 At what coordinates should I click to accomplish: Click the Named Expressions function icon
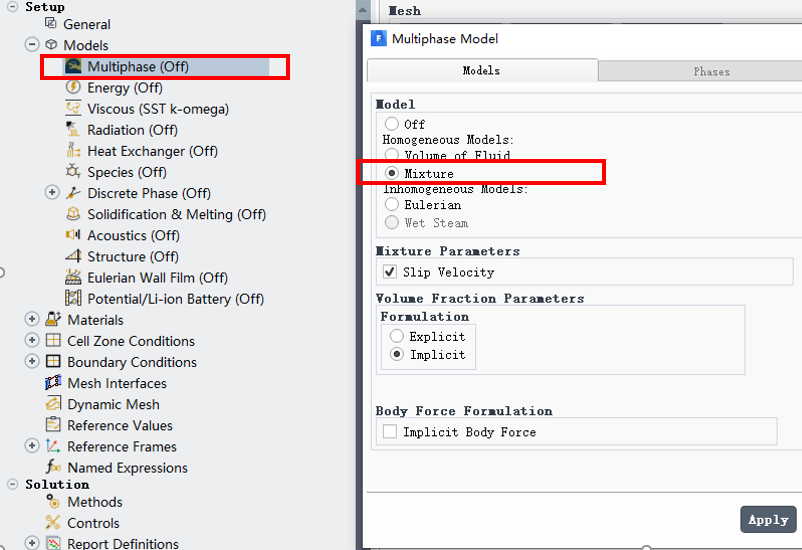click(53, 467)
